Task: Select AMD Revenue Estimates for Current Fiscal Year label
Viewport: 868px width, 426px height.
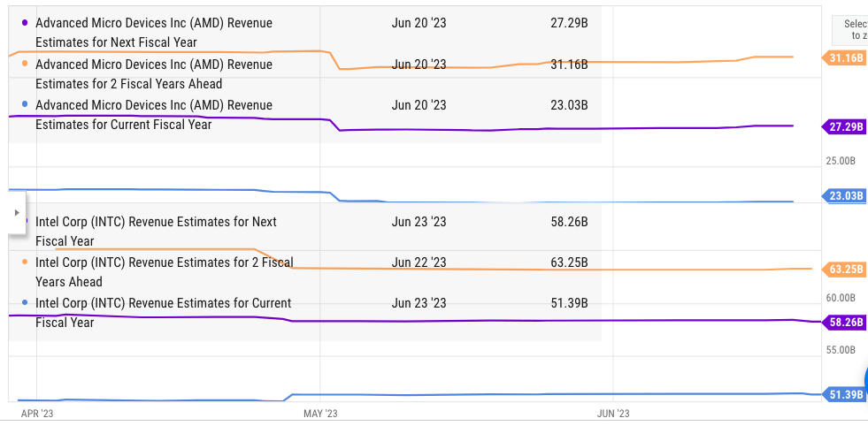Action: 154,115
